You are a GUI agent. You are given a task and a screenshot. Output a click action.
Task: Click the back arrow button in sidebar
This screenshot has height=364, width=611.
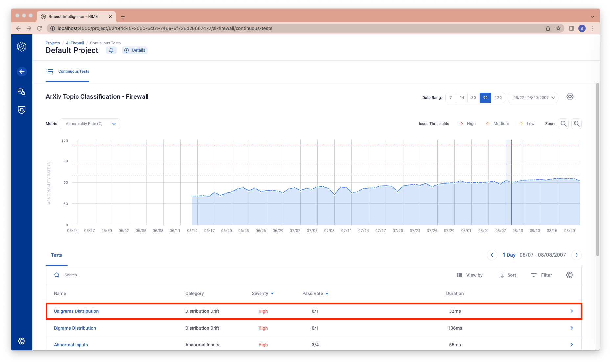(22, 72)
